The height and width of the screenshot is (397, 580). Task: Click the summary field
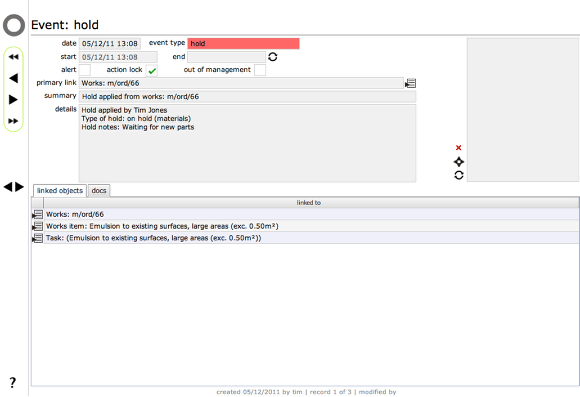coord(247,97)
